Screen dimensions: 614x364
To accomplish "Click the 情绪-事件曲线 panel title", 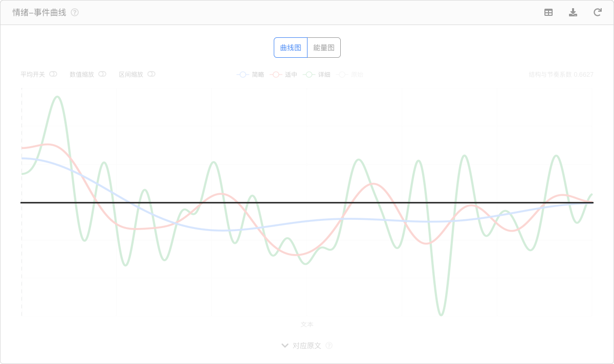I will [x=39, y=13].
